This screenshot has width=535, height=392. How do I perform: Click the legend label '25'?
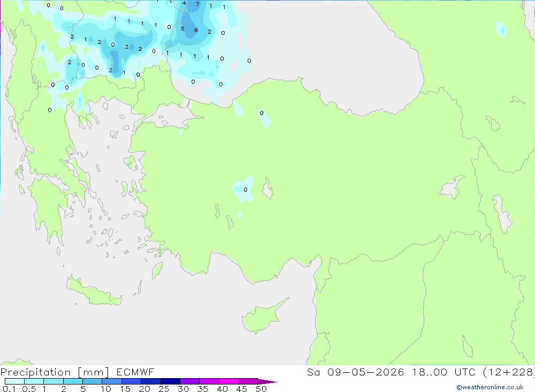click(x=164, y=389)
